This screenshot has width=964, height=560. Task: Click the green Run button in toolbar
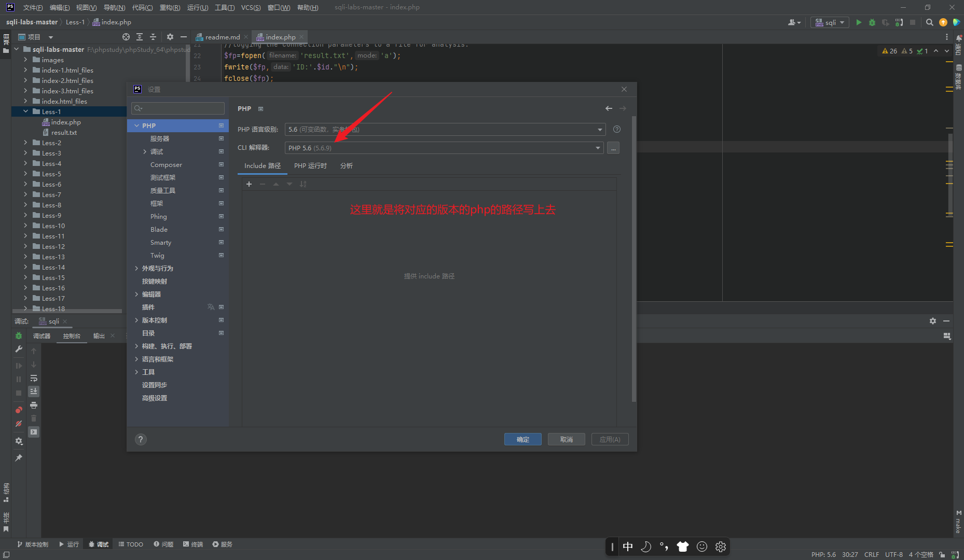tap(859, 22)
